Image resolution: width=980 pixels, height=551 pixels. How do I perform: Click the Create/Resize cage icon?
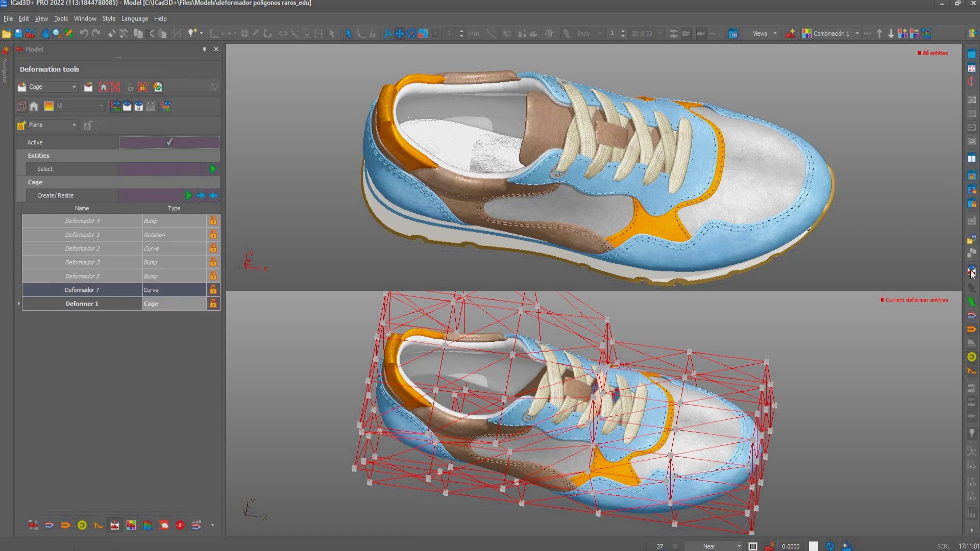pos(188,195)
